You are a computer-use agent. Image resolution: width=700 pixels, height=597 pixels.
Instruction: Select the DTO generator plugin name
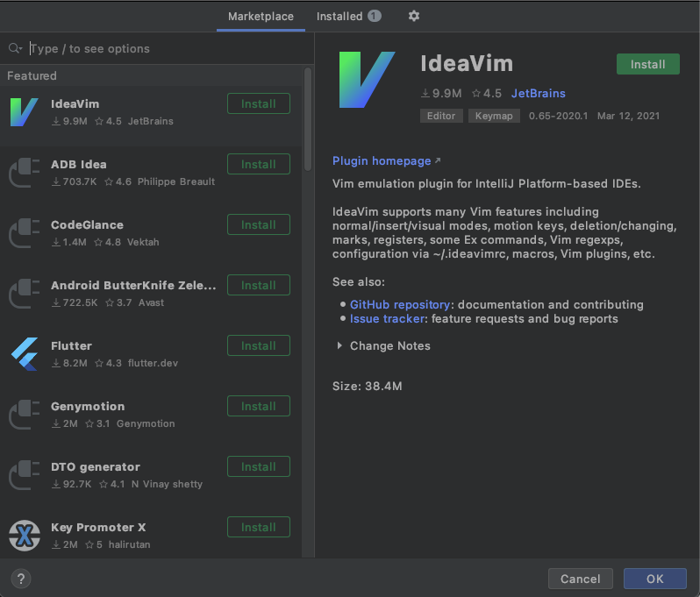(x=96, y=467)
